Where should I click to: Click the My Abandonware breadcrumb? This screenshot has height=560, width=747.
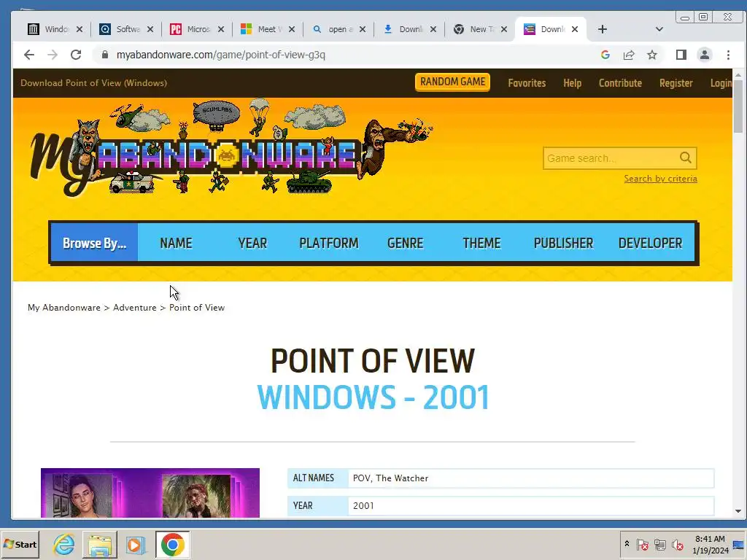point(64,308)
